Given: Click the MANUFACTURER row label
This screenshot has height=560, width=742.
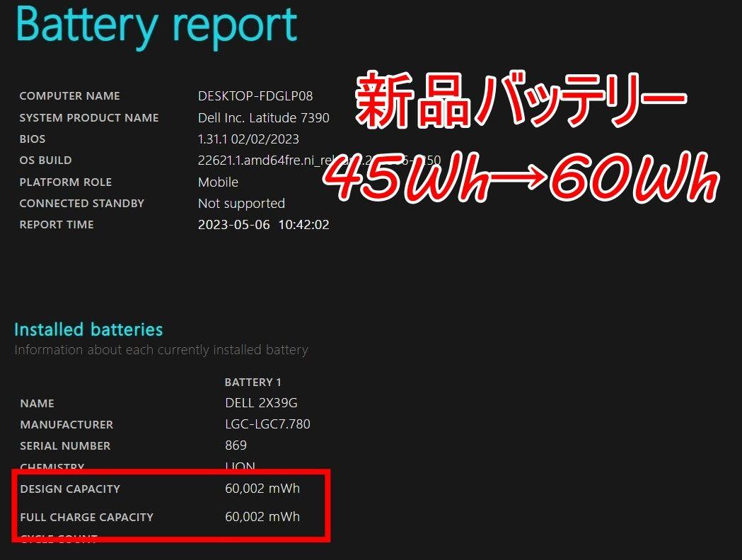Looking at the screenshot, I should click(66, 425).
